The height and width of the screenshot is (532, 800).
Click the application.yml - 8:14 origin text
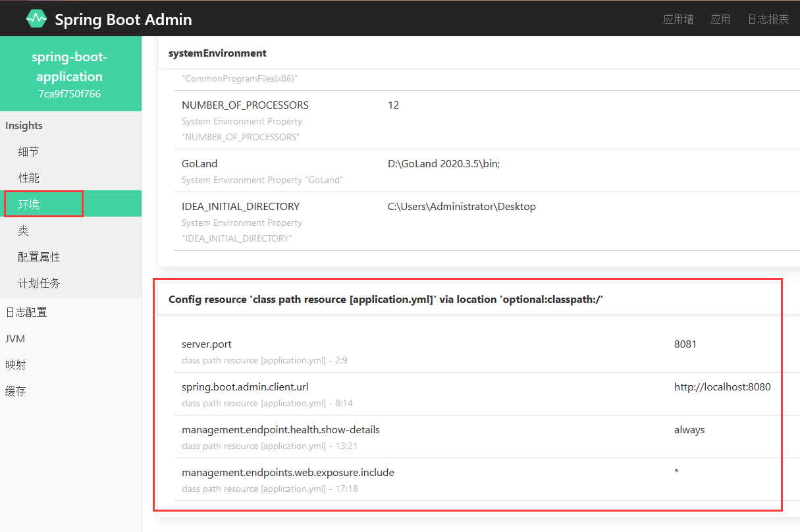click(x=267, y=404)
